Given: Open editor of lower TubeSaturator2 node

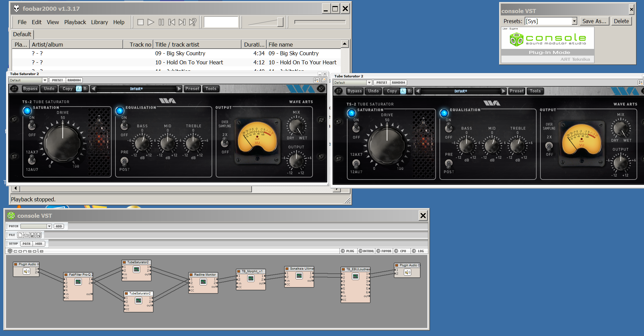Looking at the screenshot, I should tap(139, 300).
